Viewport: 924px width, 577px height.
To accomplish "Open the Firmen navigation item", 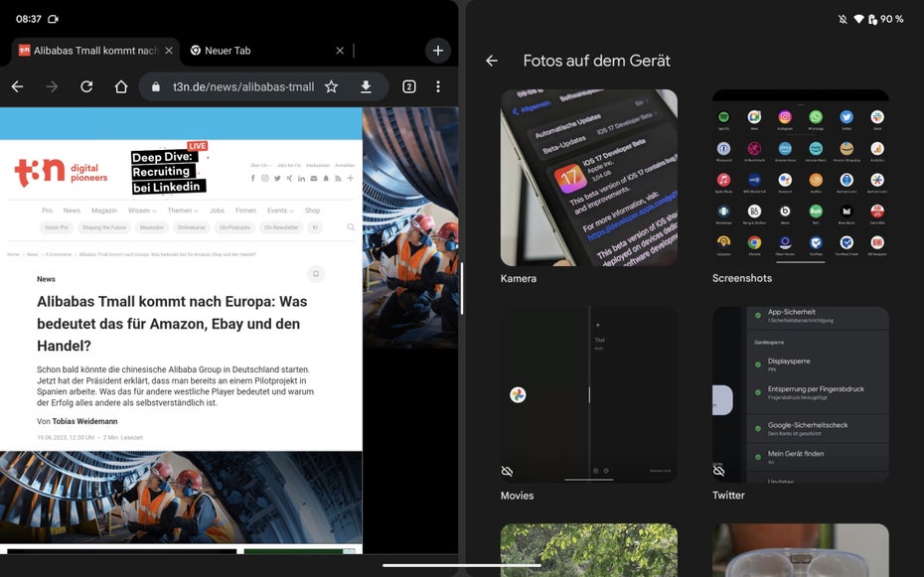I will [x=245, y=211].
